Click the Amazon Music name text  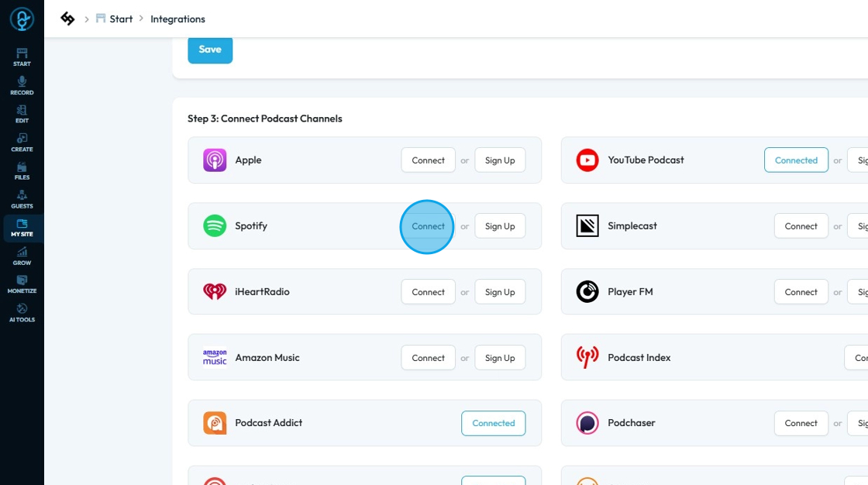267,357
